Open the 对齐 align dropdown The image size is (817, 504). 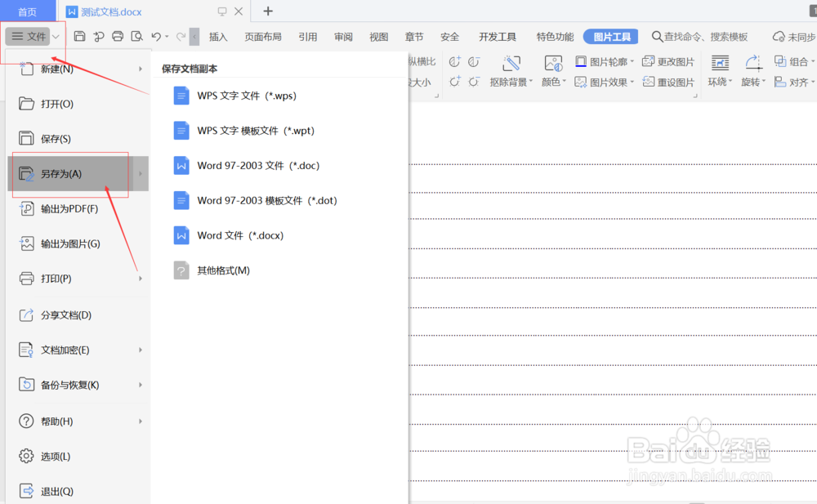[x=795, y=83]
